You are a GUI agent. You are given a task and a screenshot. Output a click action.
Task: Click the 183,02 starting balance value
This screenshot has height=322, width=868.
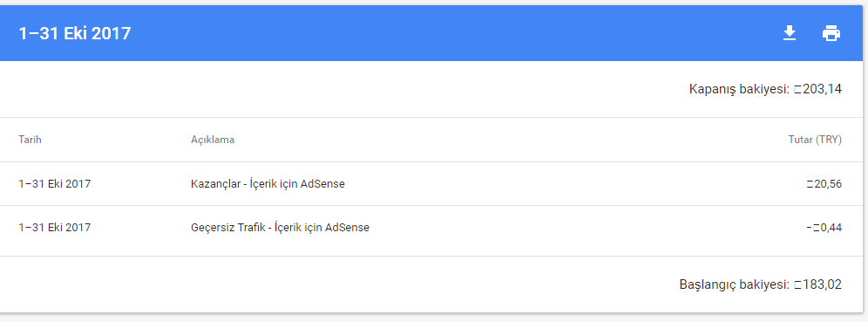click(x=817, y=284)
